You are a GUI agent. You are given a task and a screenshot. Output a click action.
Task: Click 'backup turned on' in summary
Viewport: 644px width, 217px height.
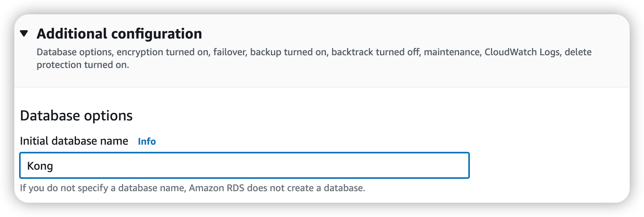pyautogui.click(x=288, y=52)
